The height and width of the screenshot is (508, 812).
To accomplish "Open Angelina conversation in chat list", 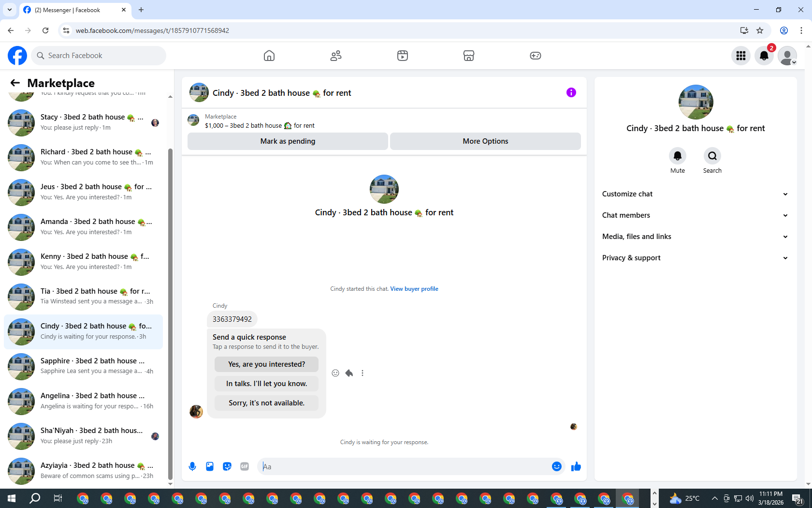I will 84,402.
